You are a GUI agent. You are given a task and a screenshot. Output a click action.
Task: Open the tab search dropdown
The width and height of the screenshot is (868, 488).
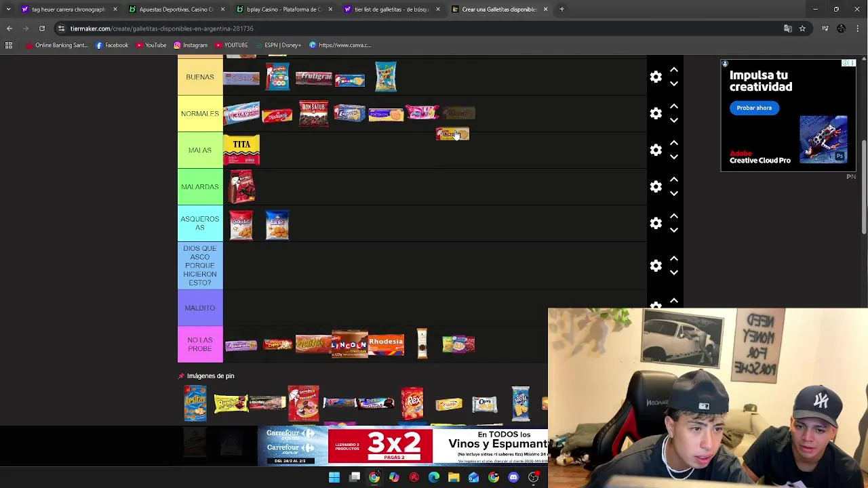pos(8,9)
